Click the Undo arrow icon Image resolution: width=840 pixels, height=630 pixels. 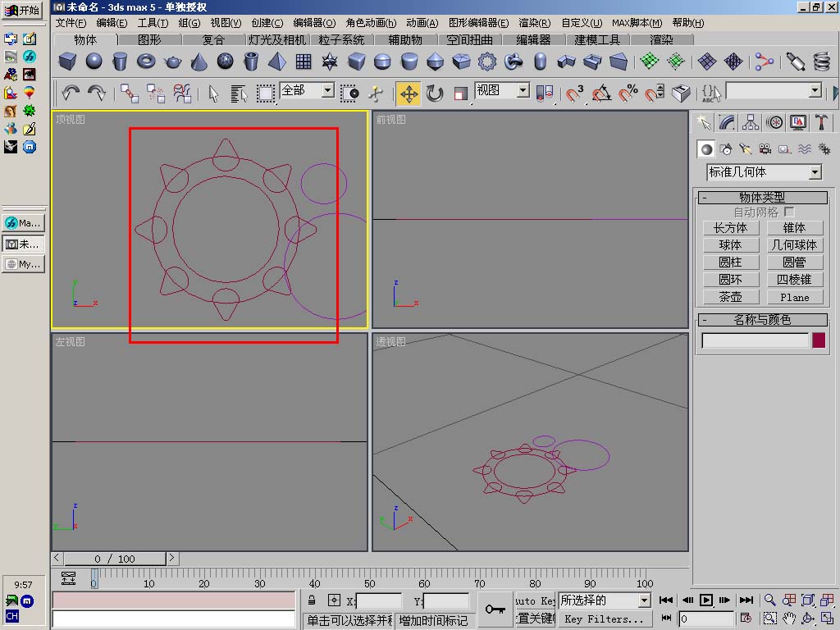tap(71, 94)
